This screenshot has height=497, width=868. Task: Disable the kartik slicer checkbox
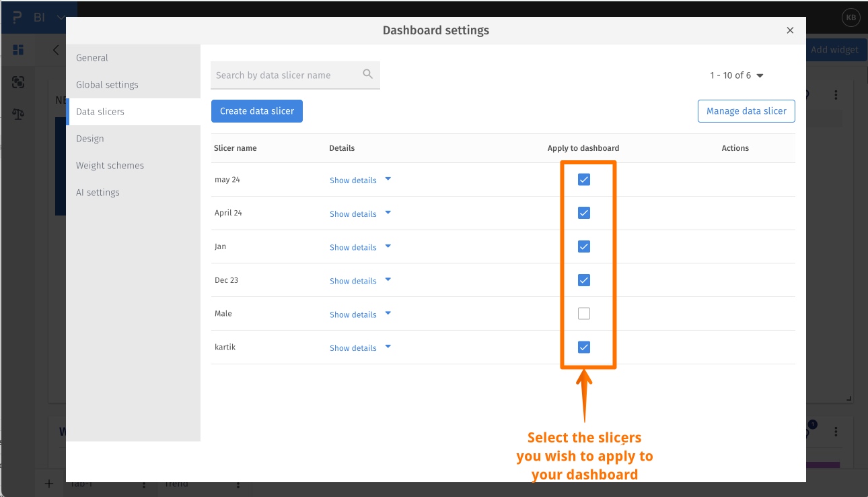pyautogui.click(x=584, y=346)
